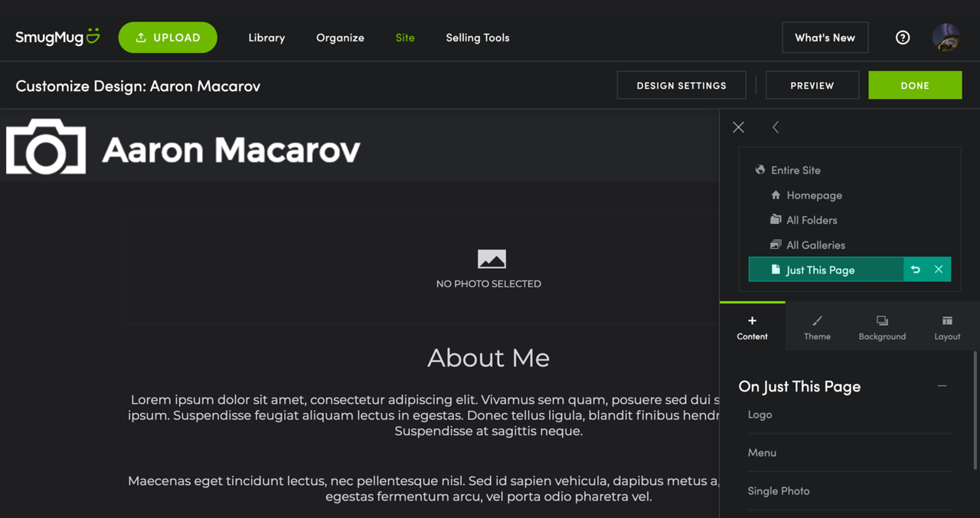Click the reset arrow on Just This Page
The height and width of the screenshot is (518, 980).
(916, 270)
